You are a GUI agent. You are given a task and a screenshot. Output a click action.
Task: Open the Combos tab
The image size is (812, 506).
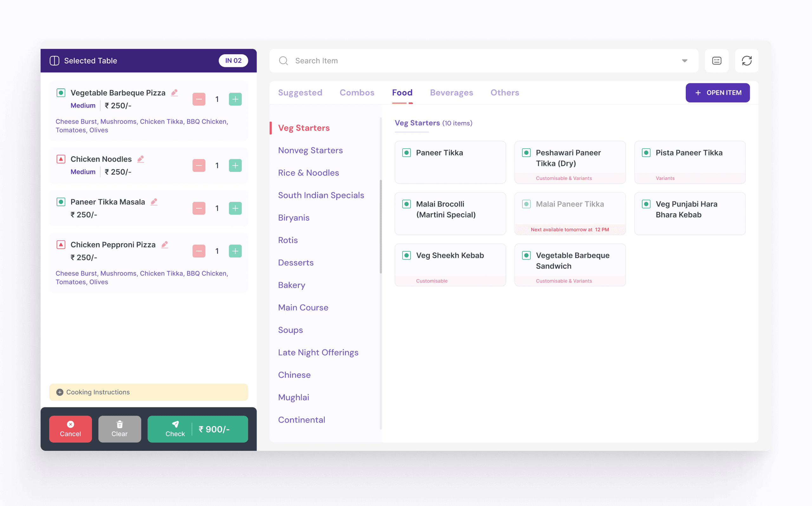[357, 93]
